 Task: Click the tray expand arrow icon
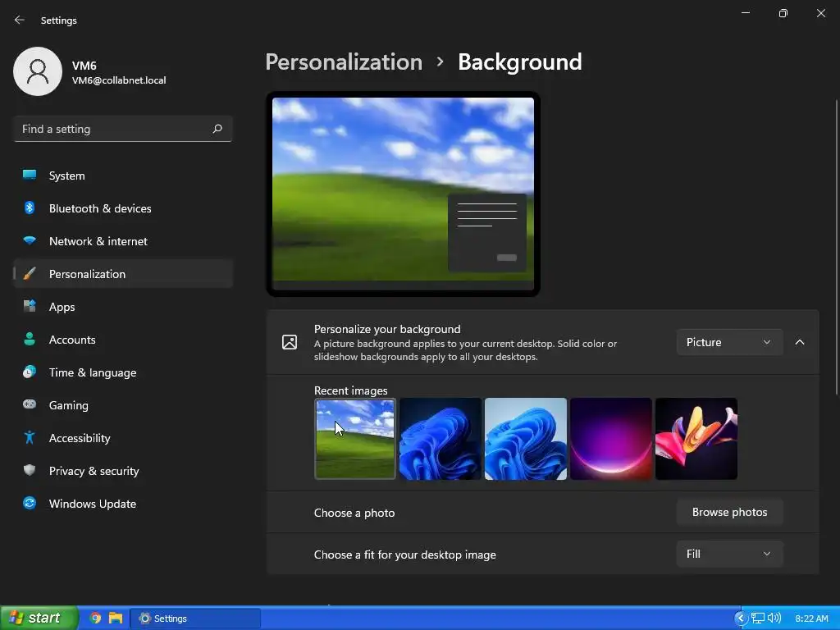(x=741, y=619)
